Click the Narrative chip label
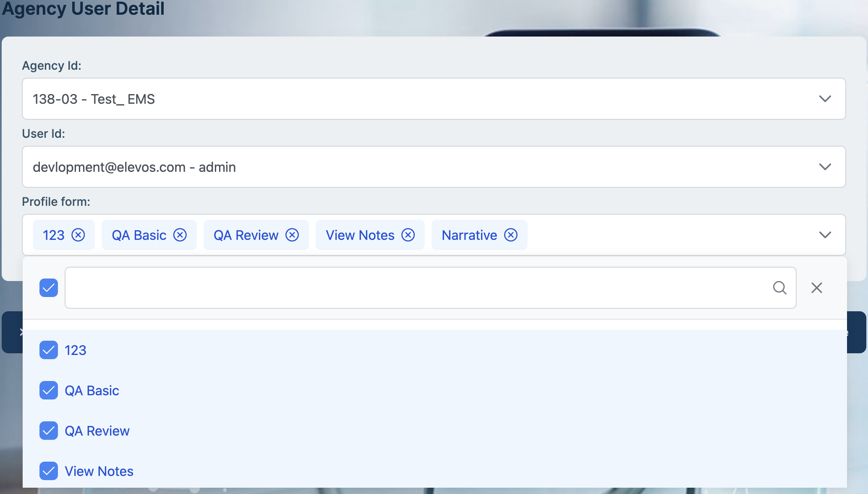 (469, 235)
